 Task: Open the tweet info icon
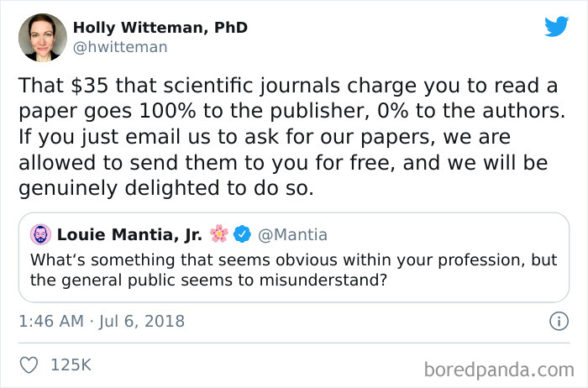click(x=556, y=321)
